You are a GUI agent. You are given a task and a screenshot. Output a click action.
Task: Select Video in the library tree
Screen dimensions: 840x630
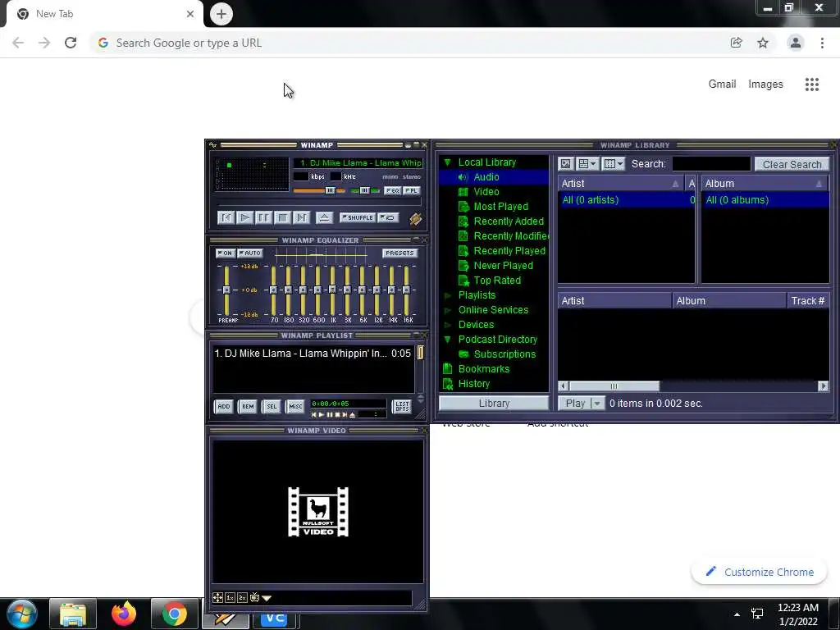click(x=486, y=192)
